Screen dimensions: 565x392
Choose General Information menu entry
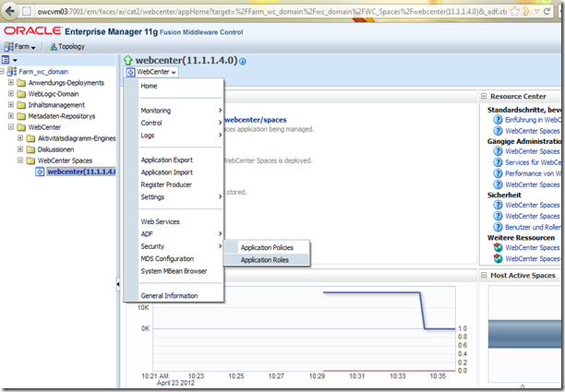click(169, 296)
